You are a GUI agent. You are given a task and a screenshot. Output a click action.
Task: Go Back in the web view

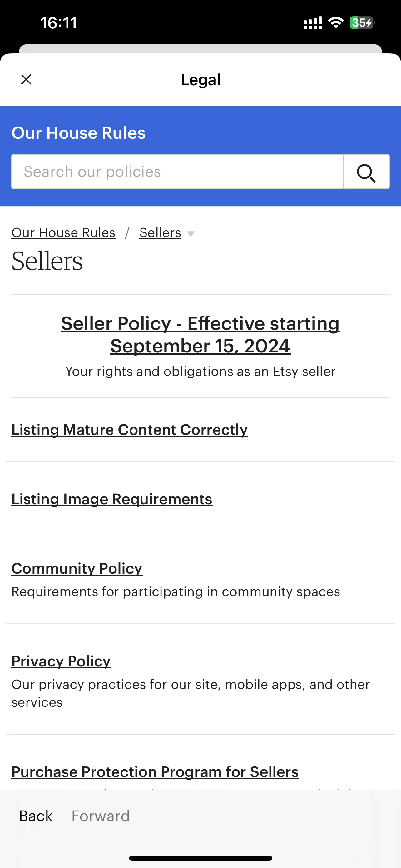click(36, 816)
